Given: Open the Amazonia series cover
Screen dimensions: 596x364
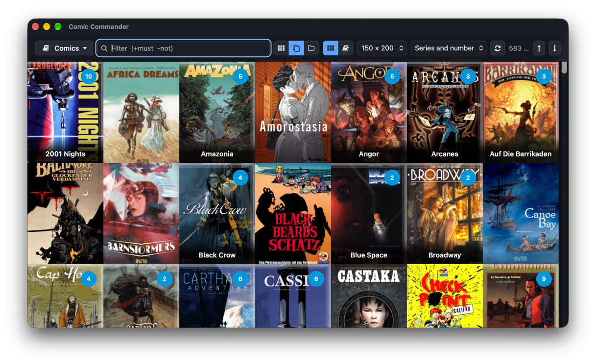Looking at the screenshot, I should [217, 112].
